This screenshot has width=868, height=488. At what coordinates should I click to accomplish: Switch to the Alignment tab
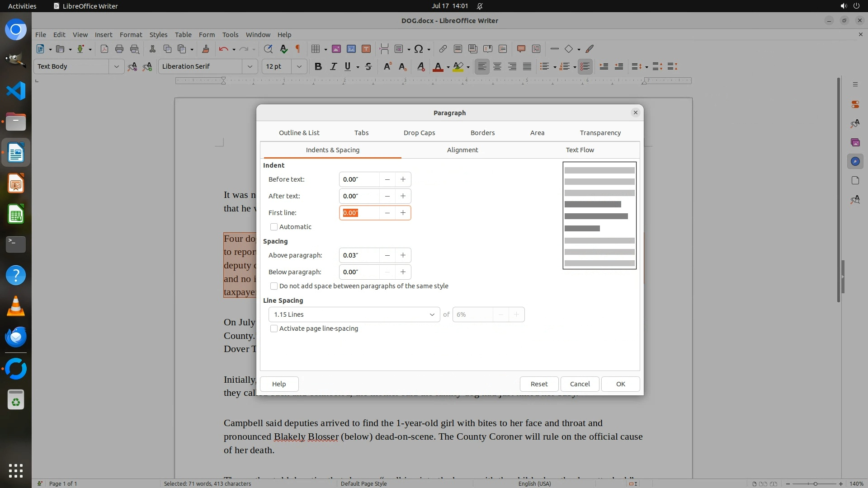462,150
